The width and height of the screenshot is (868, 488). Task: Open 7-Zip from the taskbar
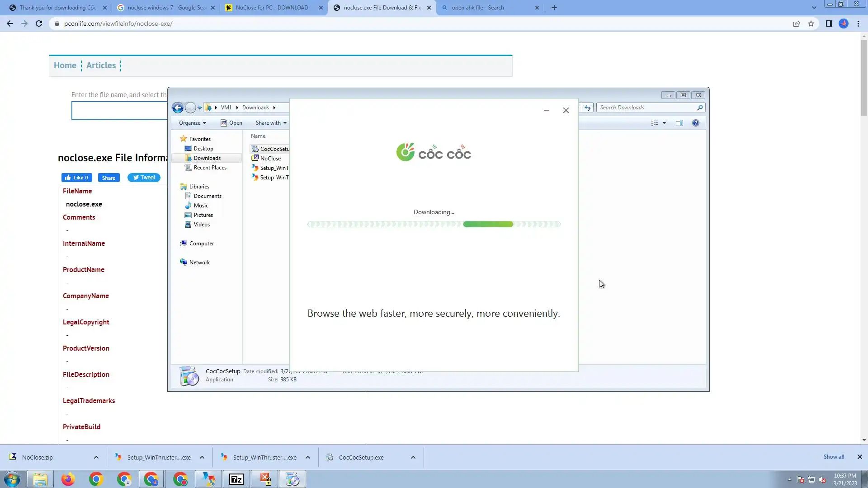click(x=236, y=479)
